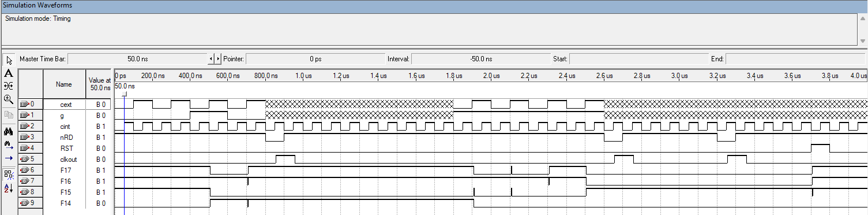
Task: Click the output pin icon of row 9
Action: tap(24, 203)
